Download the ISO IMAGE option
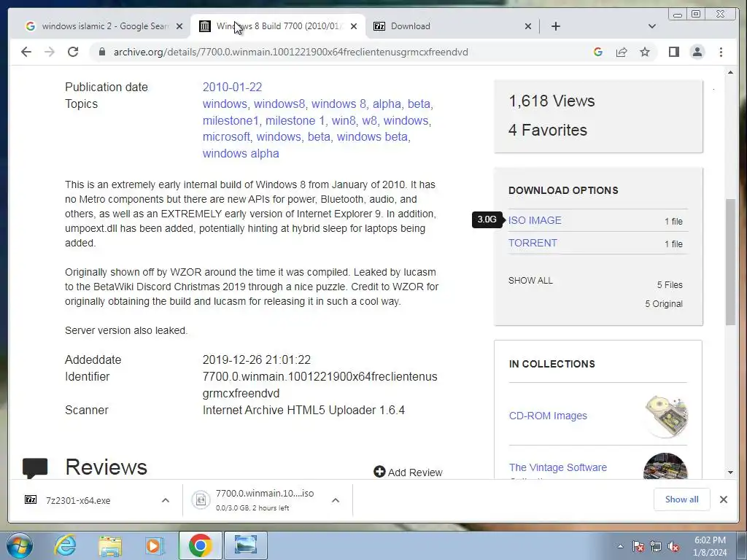Viewport: 747px width, 560px height. (535, 220)
